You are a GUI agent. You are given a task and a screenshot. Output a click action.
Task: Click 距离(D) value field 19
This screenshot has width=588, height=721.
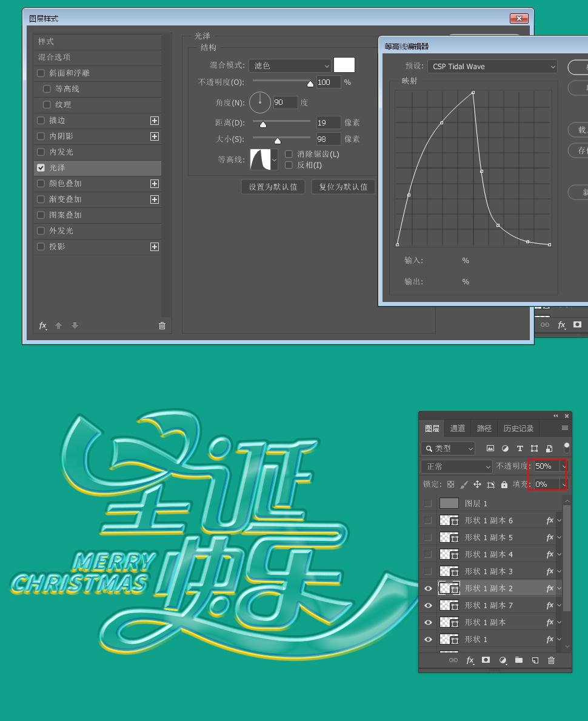329,122
